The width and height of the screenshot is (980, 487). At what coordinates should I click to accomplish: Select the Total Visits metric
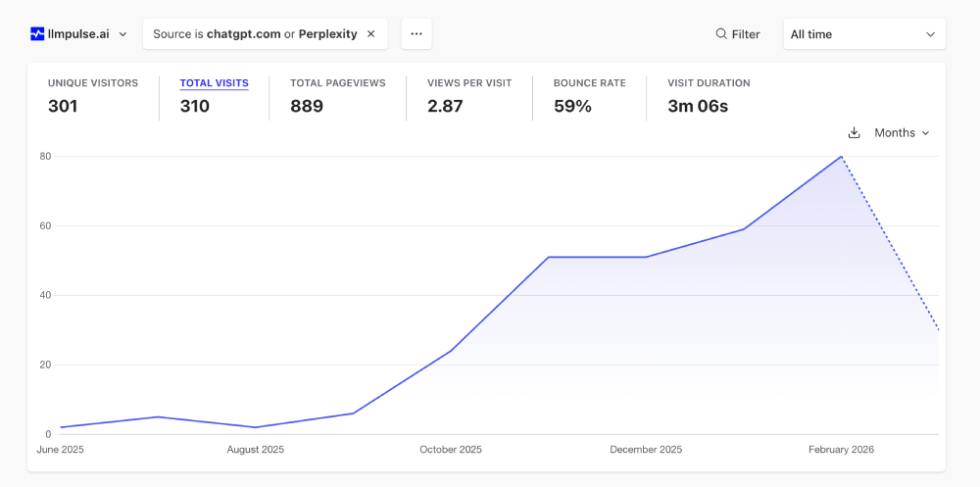click(x=214, y=94)
